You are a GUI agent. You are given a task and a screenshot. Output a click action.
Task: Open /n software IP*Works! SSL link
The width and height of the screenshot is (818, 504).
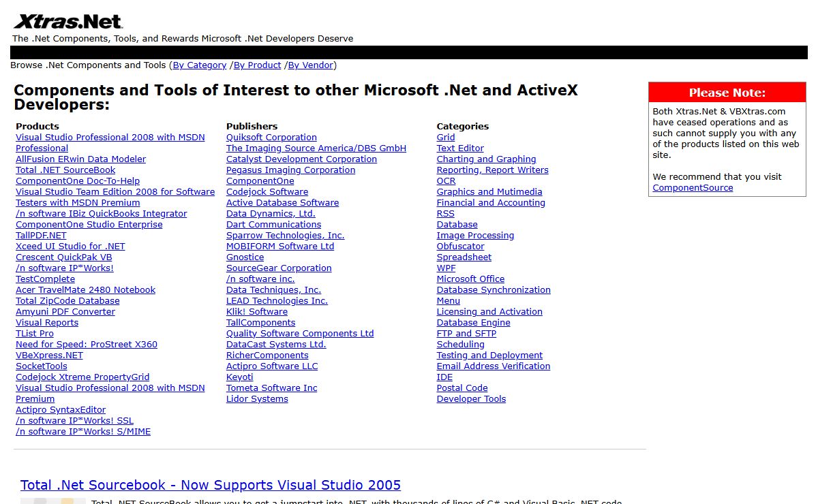[75, 421]
